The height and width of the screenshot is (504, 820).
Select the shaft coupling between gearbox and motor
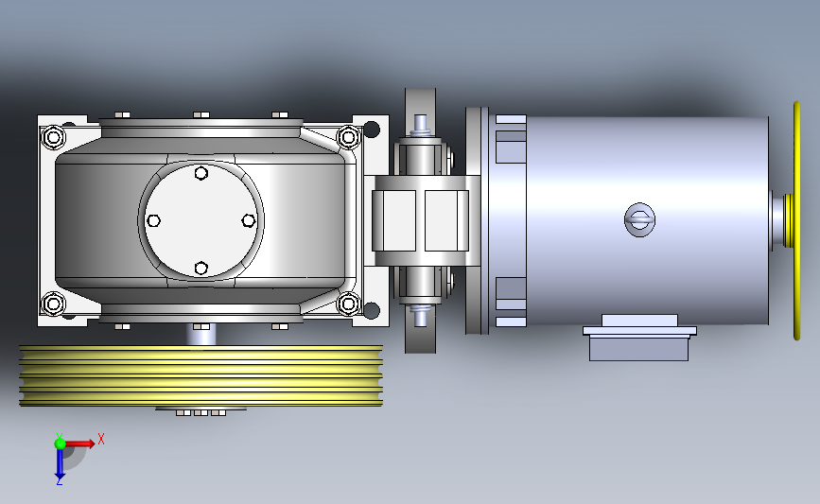point(421,220)
